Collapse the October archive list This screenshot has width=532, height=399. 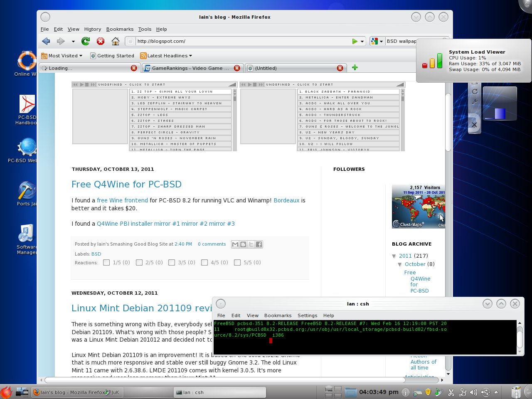[400, 264]
